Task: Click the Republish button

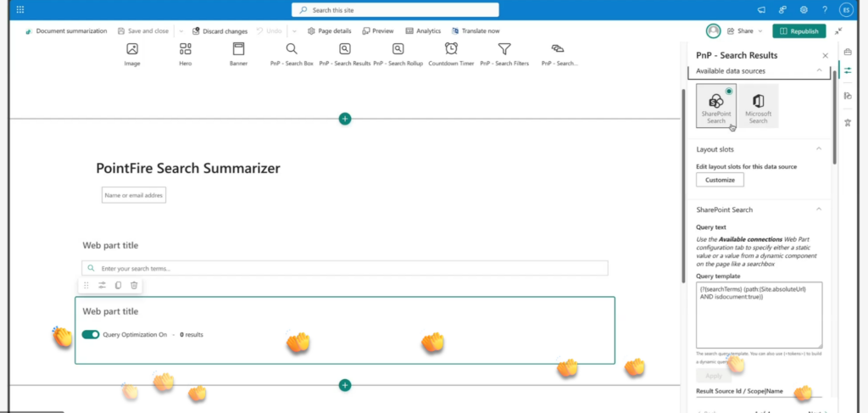Action: click(798, 31)
